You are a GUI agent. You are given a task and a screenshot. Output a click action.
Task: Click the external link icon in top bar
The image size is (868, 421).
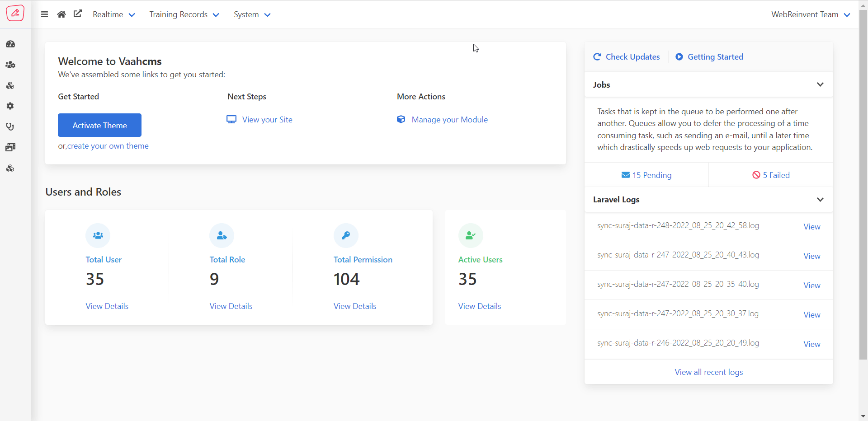coord(78,14)
